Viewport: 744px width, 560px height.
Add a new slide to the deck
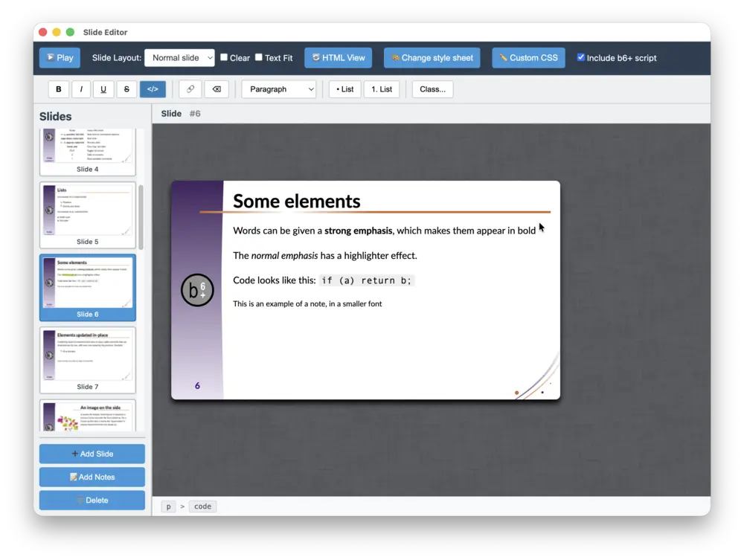pos(92,453)
